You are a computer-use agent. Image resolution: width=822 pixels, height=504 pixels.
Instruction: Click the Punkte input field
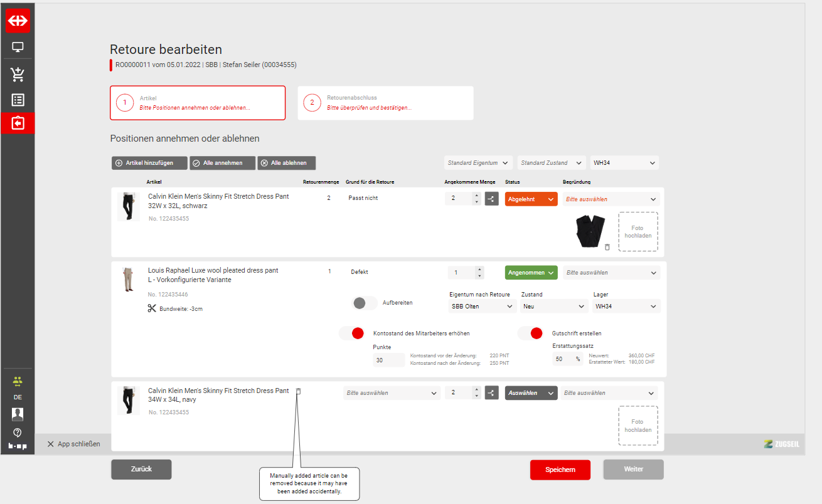[x=388, y=360]
